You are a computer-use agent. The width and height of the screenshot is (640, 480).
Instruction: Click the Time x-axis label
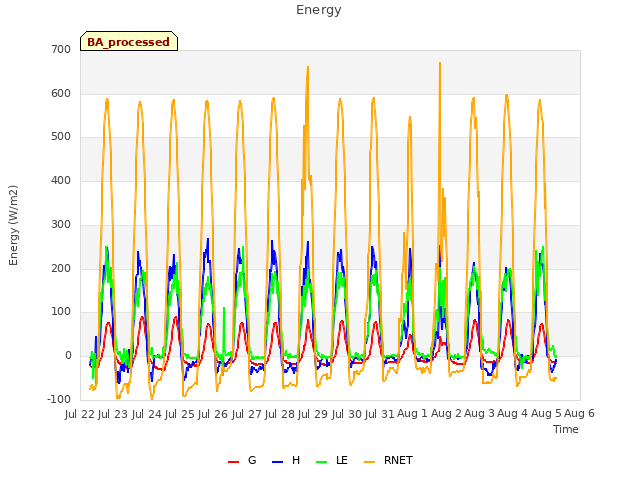(x=566, y=429)
